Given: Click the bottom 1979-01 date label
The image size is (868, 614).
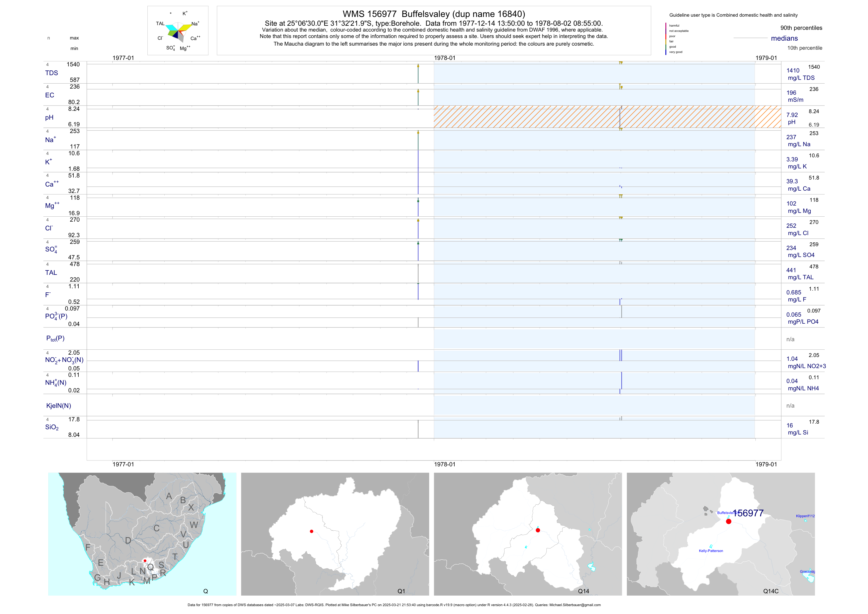Looking at the screenshot, I should tap(766, 464).
